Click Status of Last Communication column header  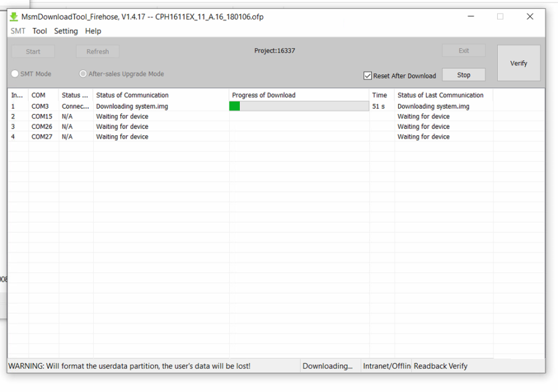pyautogui.click(x=444, y=95)
